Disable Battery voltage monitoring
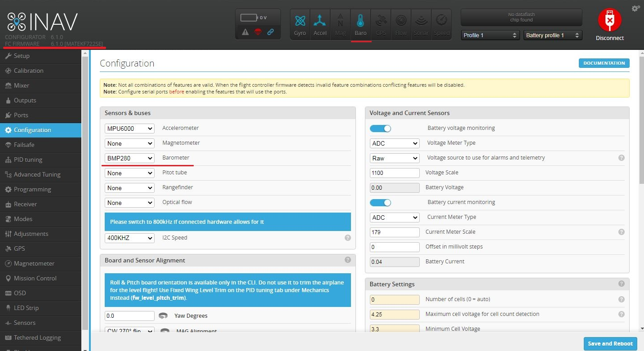Viewport: 644px width, 351px height. tap(380, 128)
